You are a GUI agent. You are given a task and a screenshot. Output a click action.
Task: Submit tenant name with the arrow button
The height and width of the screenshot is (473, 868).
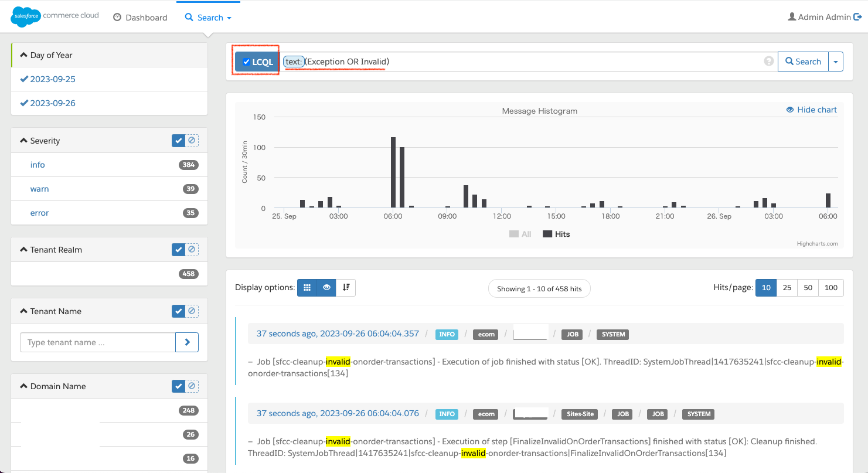click(187, 342)
